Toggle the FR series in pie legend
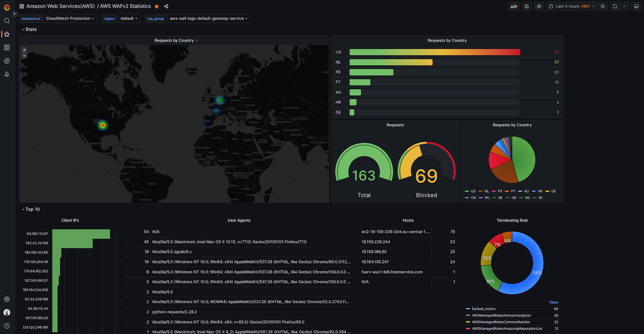The height and width of the screenshot is (334, 644). [497, 191]
